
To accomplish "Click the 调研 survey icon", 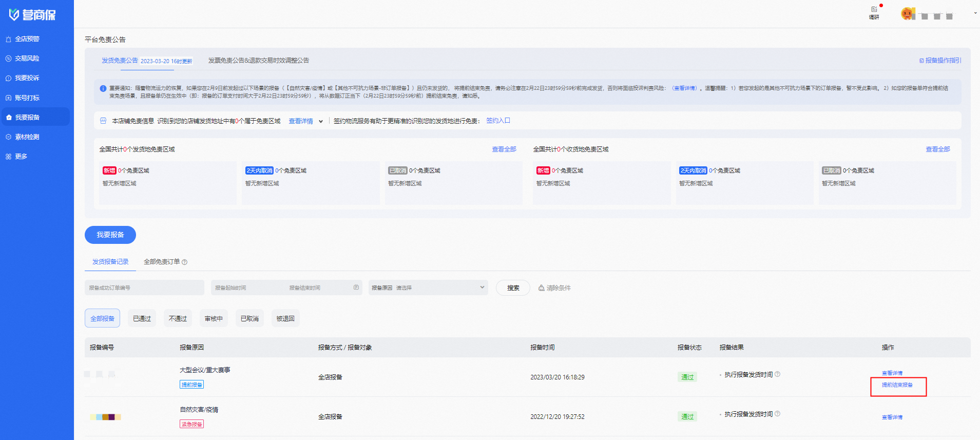I will tap(874, 12).
